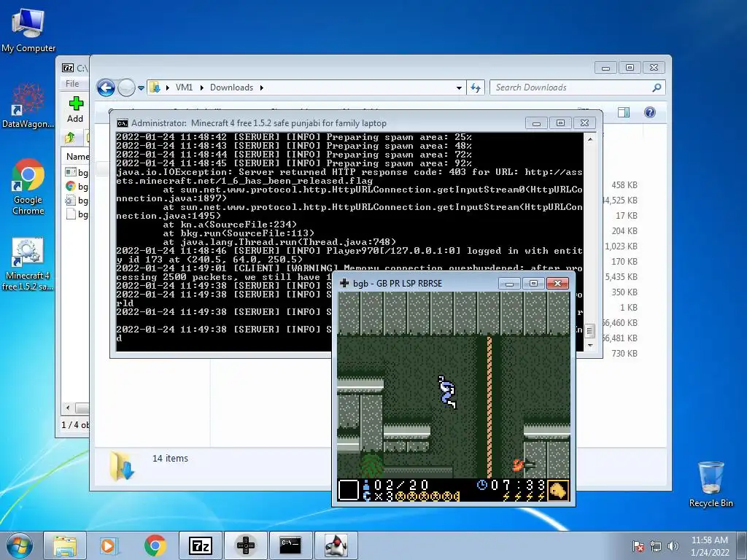The height and width of the screenshot is (560, 747).
Task: Click inside bgb game screen
Action: point(454,396)
